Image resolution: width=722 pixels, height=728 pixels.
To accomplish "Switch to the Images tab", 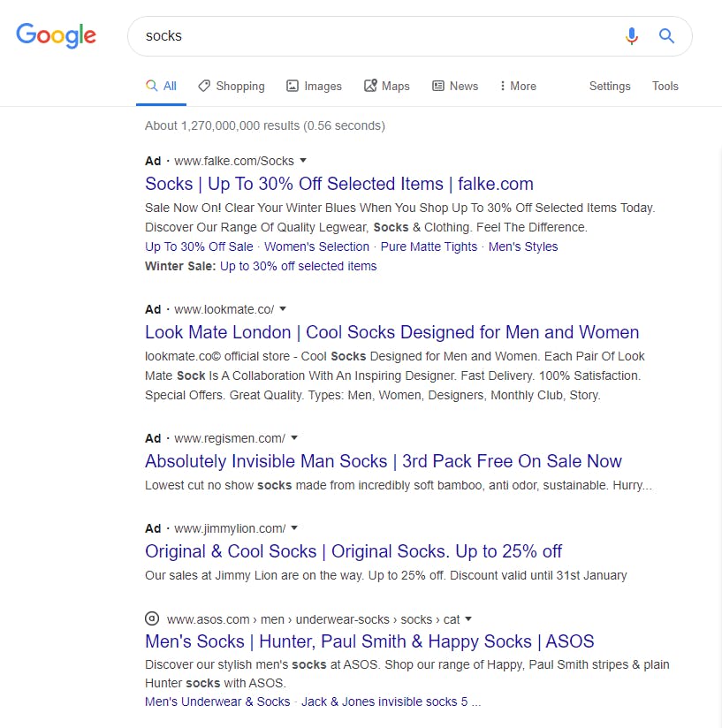I will click(x=314, y=86).
